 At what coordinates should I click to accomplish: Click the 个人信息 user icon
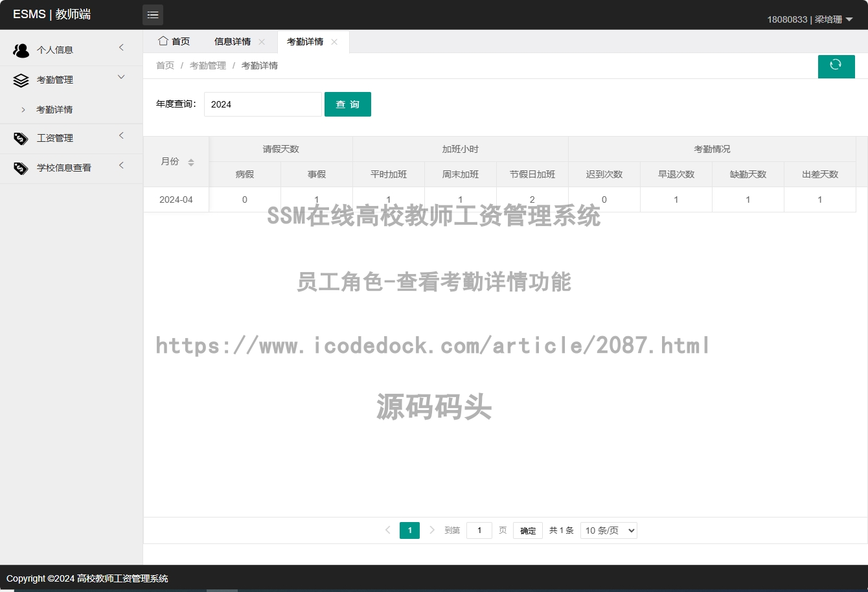click(21, 50)
